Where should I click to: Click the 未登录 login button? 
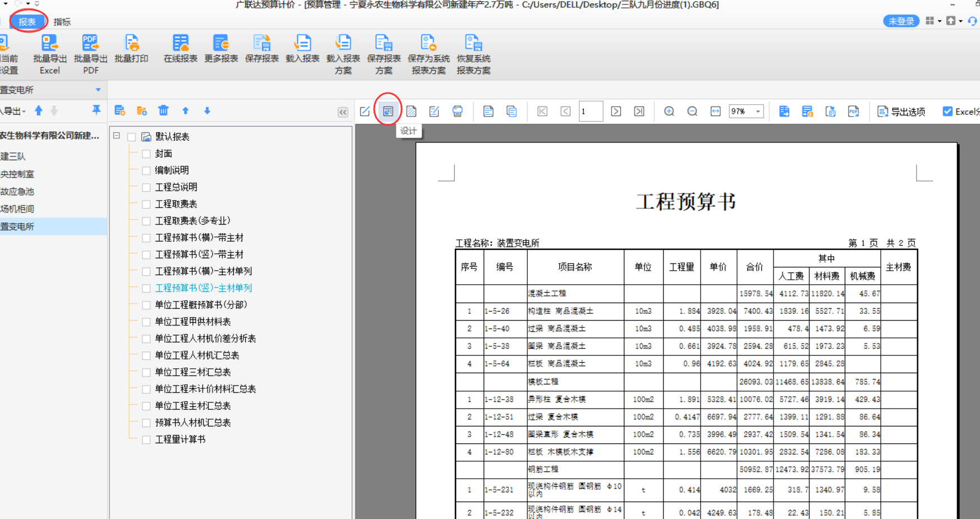[901, 21]
